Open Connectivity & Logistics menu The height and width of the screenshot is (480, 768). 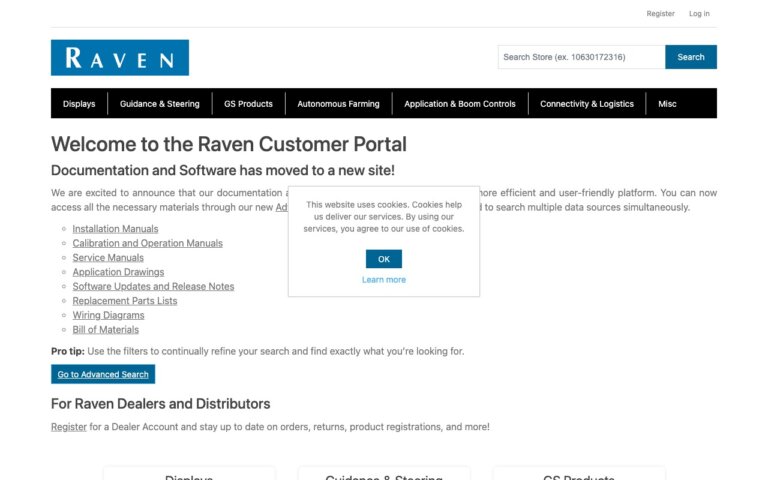[587, 104]
